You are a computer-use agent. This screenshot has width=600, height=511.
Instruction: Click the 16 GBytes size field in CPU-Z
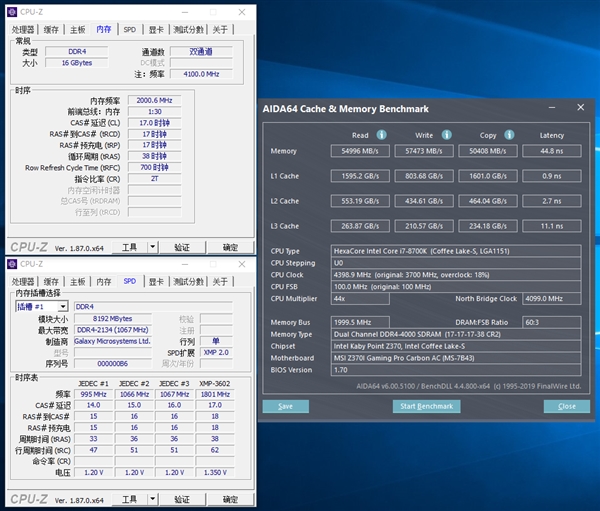tap(77, 63)
